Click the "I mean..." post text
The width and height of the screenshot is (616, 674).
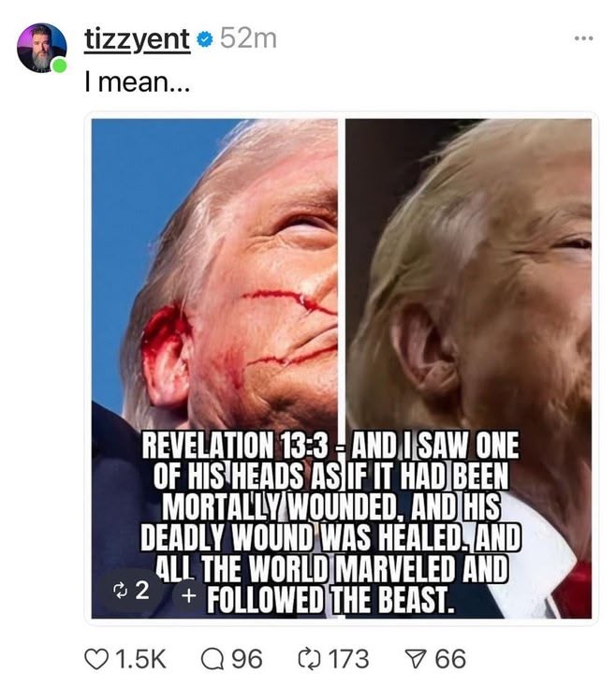tap(137, 82)
